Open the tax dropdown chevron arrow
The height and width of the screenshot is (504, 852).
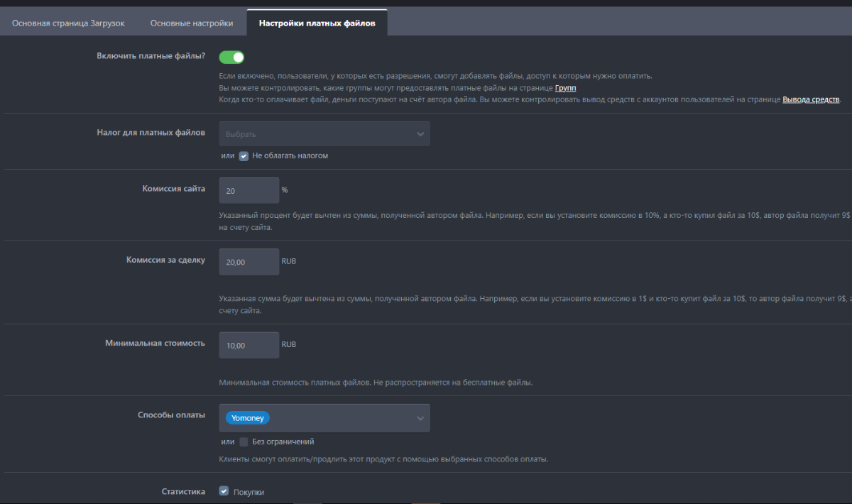(x=420, y=133)
